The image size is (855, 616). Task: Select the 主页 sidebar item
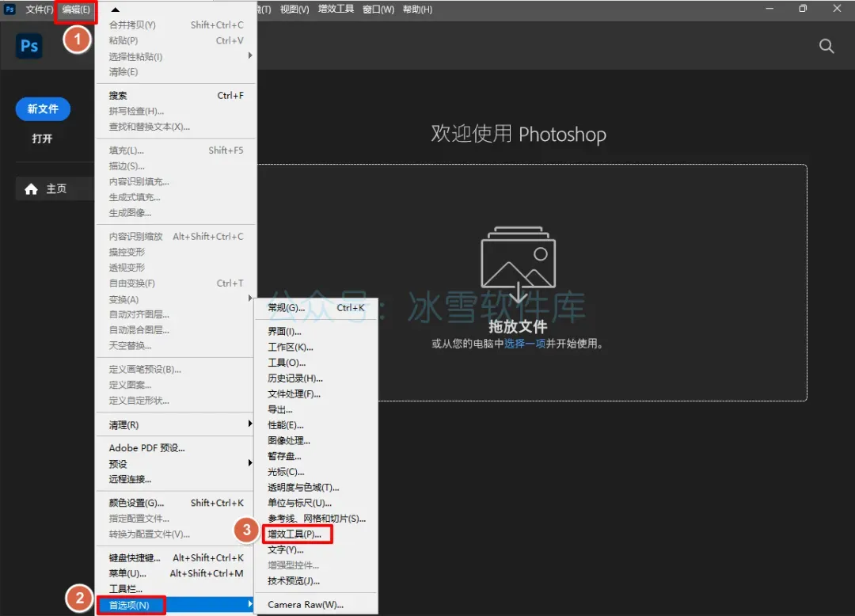(x=55, y=189)
